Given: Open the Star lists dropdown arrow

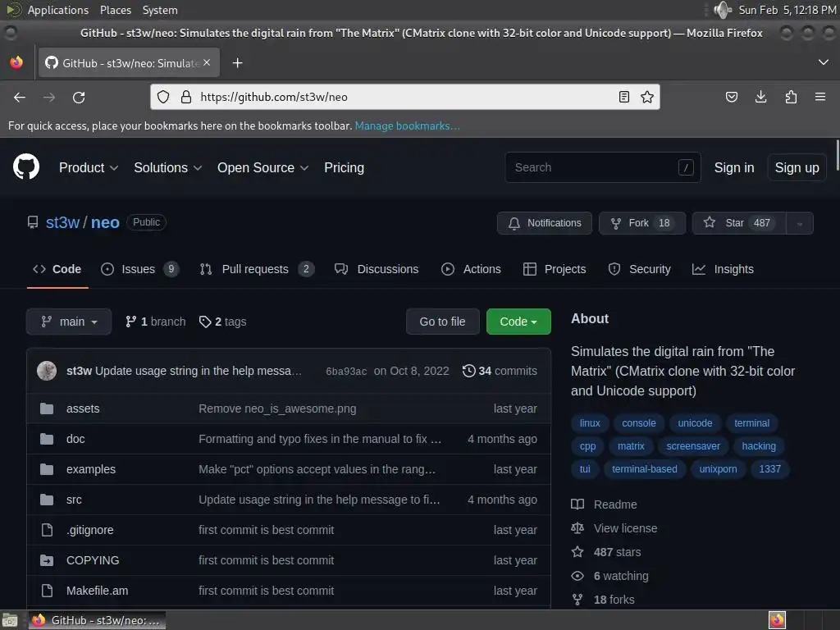Looking at the screenshot, I should click(x=800, y=223).
